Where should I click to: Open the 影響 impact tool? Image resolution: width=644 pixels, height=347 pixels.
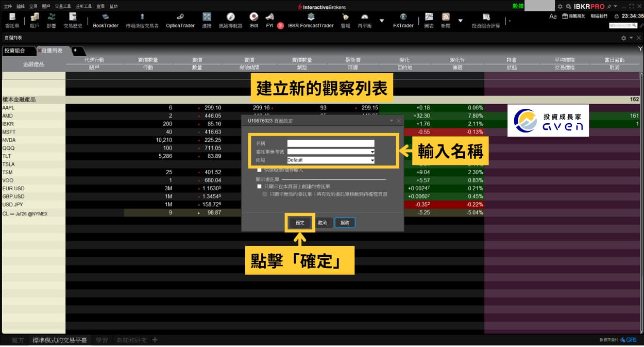(52, 21)
